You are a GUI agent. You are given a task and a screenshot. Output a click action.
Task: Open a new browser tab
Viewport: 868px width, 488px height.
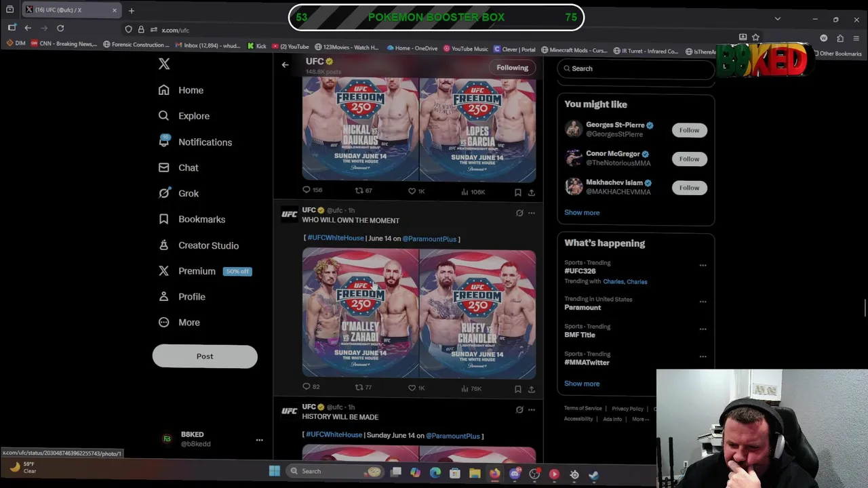click(x=132, y=10)
